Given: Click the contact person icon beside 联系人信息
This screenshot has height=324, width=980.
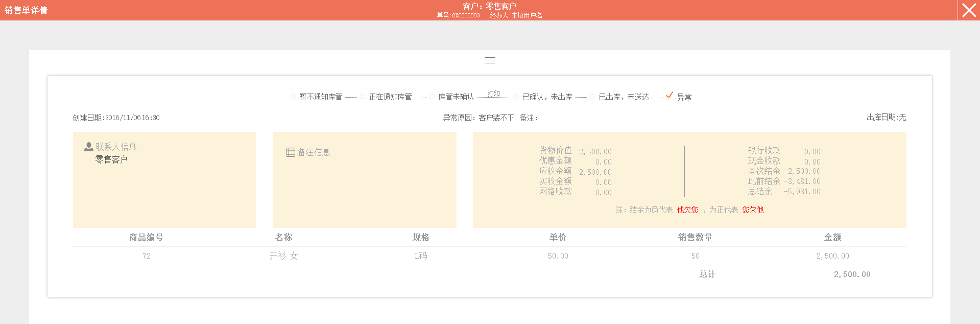Looking at the screenshot, I should point(89,147).
